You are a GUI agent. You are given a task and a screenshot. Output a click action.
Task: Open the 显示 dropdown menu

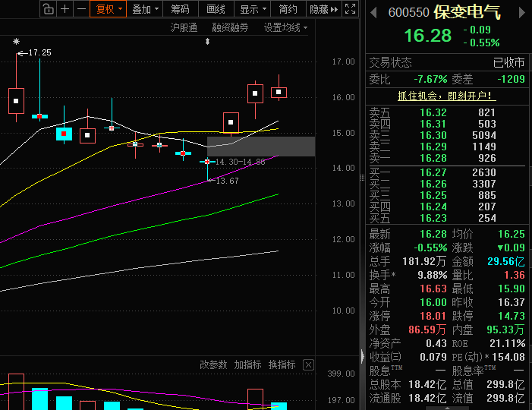point(253,9)
